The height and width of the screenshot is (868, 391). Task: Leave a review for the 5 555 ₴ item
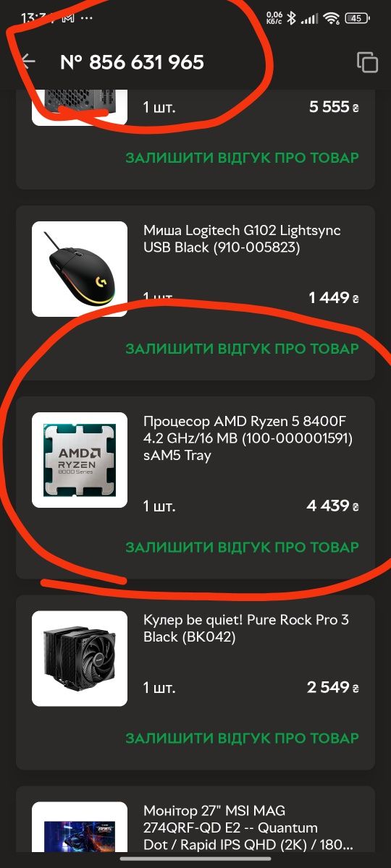[x=242, y=158]
